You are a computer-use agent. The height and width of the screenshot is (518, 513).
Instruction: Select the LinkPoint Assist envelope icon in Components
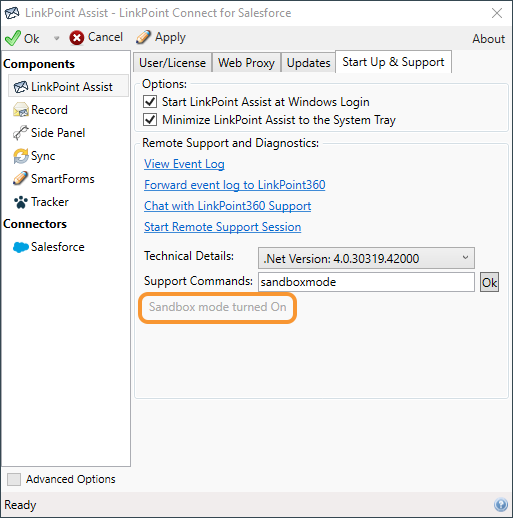[21, 87]
